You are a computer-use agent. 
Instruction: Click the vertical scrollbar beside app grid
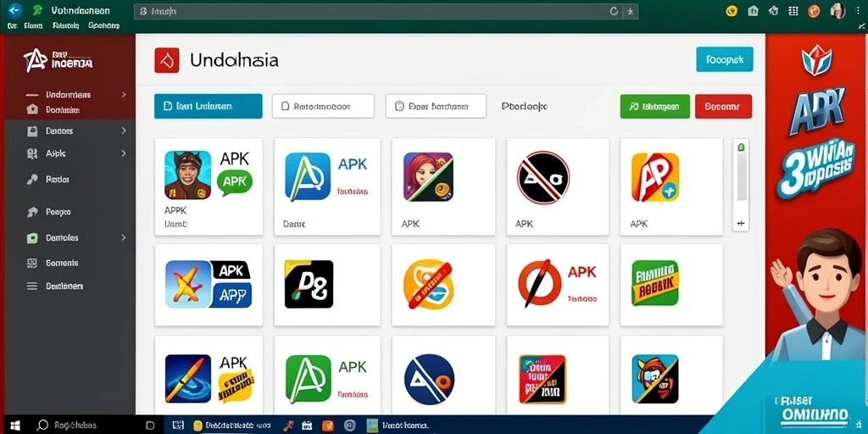click(741, 185)
